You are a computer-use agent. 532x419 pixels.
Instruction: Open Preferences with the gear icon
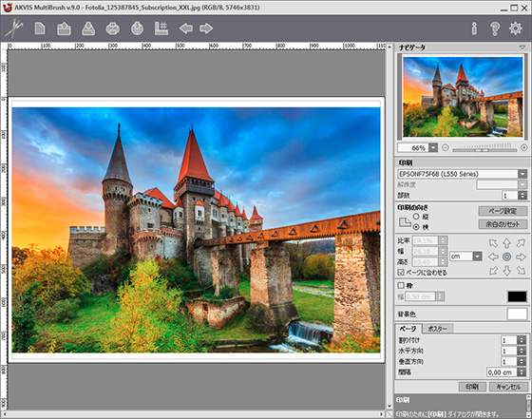point(515,29)
